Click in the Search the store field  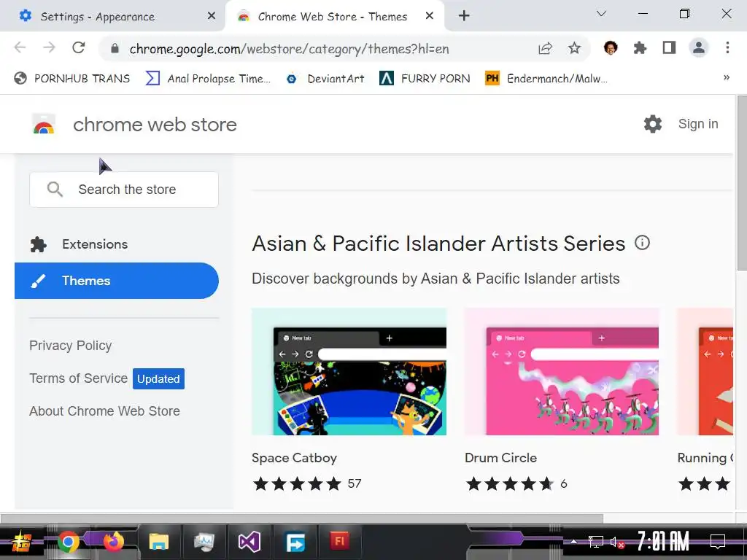[124, 190]
